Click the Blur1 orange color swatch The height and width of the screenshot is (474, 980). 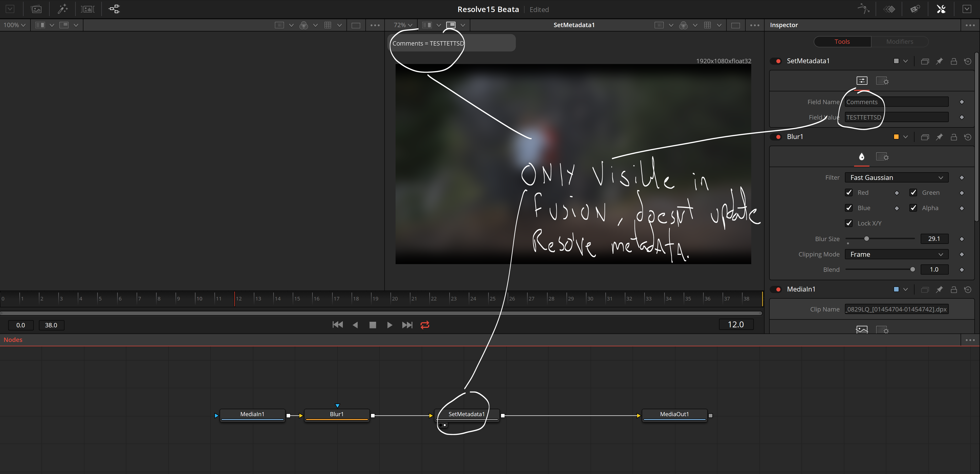point(896,137)
